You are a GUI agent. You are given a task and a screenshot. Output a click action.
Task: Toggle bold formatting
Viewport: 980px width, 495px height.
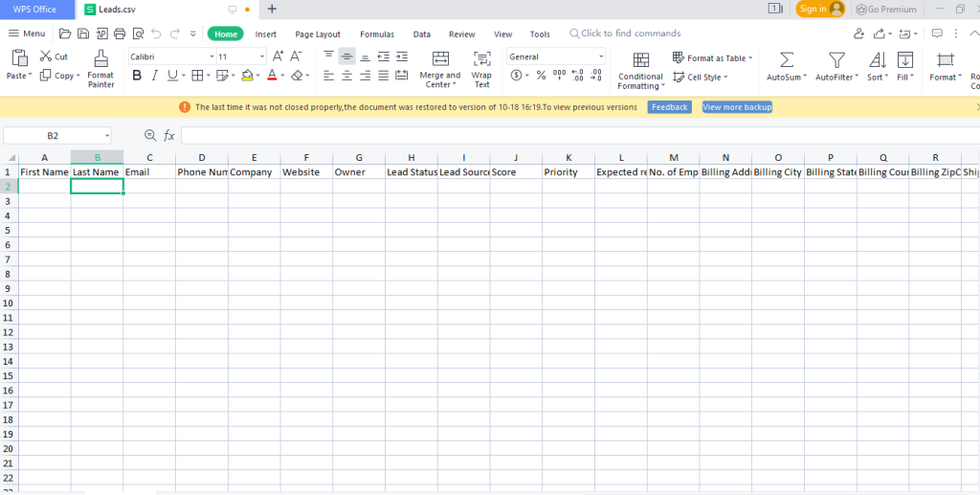pyautogui.click(x=137, y=76)
